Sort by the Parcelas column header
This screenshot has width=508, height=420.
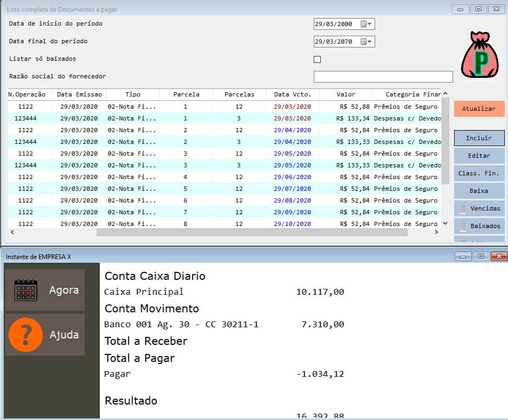[240, 94]
